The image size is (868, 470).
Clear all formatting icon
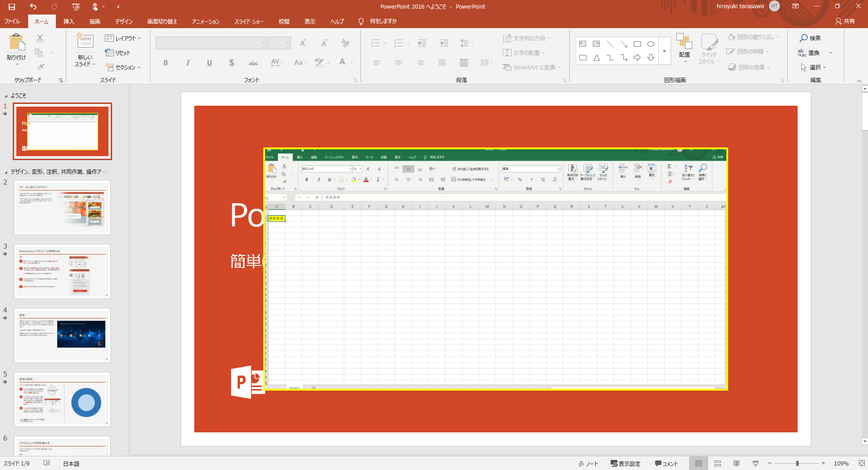point(345,43)
